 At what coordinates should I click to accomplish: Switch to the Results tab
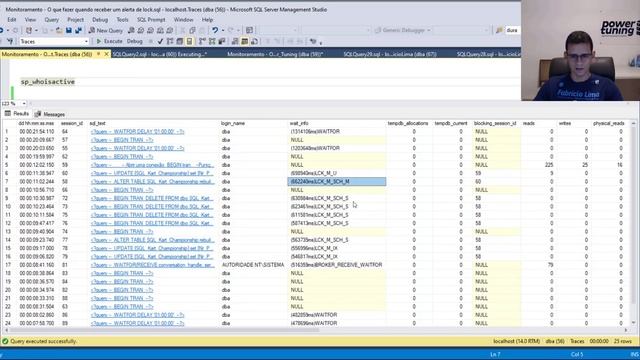(x=17, y=114)
